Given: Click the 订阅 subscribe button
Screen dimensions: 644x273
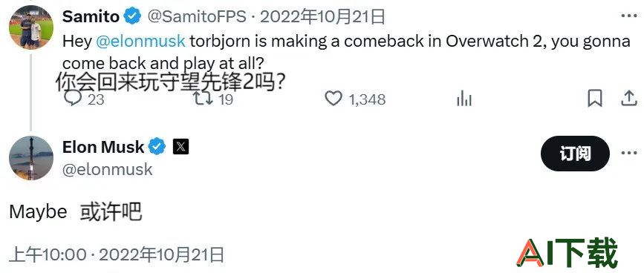Looking at the screenshot, I should pyautogui.click(x=575, y=154).
